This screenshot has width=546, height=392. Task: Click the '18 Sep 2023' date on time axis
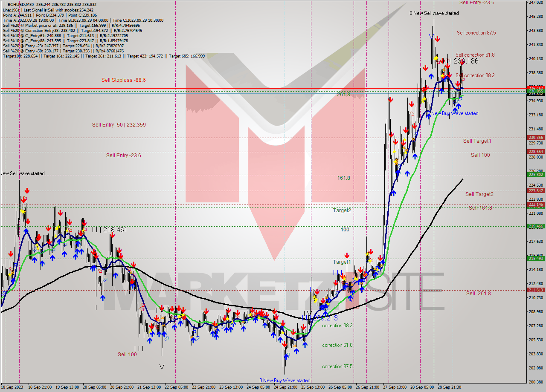pos(12,387)
